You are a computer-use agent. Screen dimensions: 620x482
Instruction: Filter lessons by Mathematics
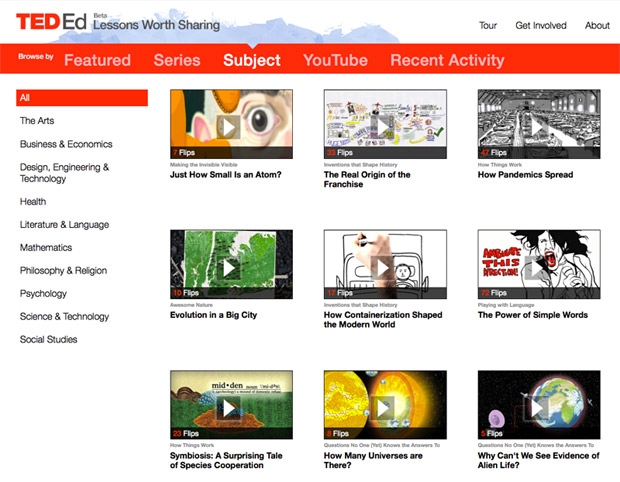point(46,248)
